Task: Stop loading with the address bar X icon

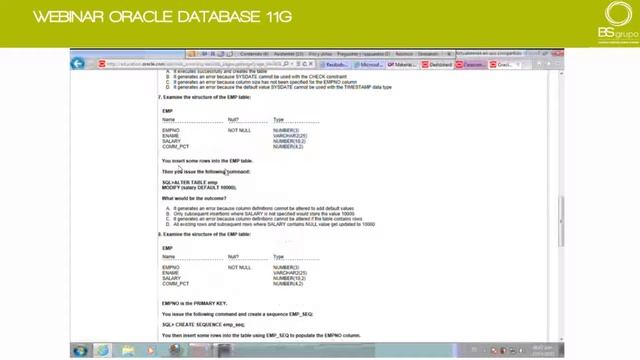Action: tap(311, 64)
